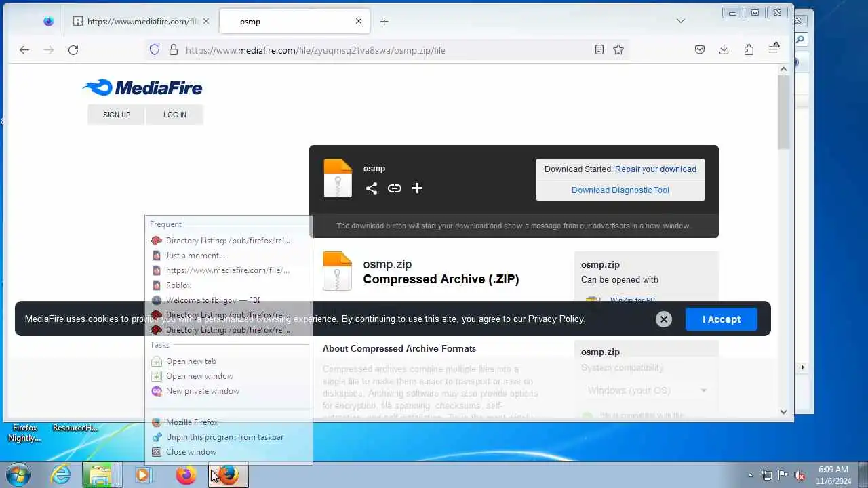Click the taskbar clock showing 6:09 AM

(833, 475)
